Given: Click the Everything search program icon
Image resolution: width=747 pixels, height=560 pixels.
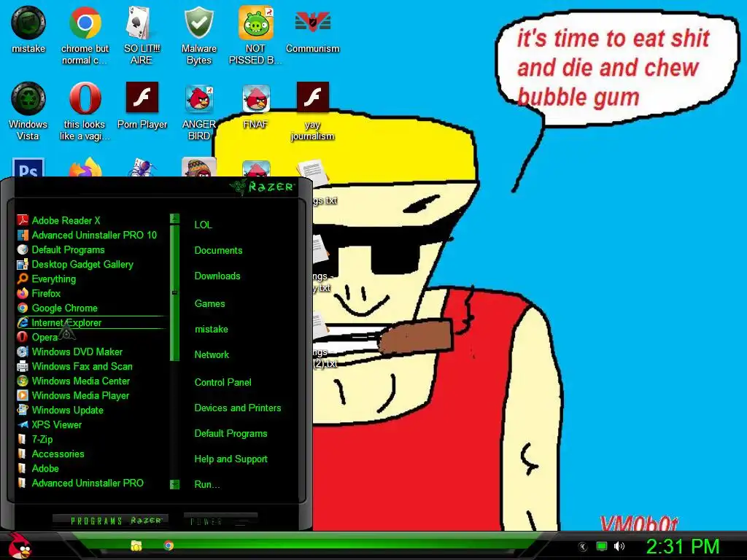Looking at the screenshot, I should [23, 279].
